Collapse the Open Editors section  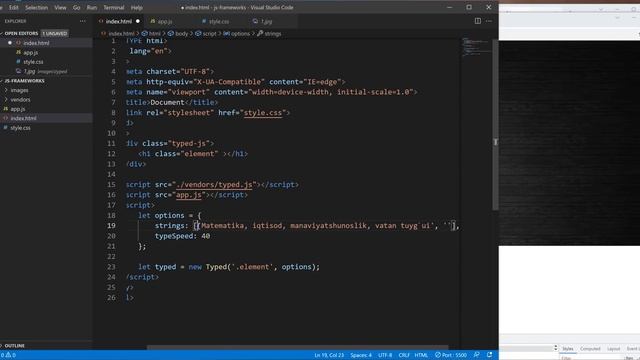coord(20,33)
